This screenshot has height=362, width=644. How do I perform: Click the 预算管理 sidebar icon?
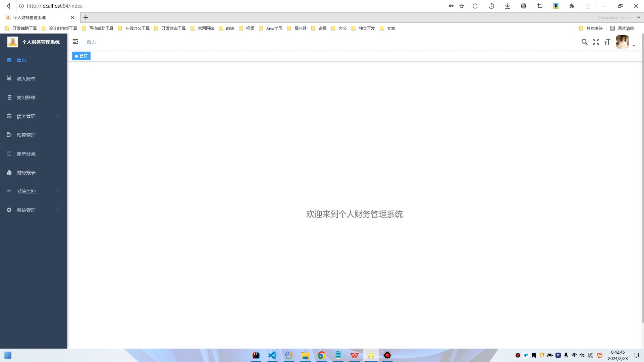point(9,135)
